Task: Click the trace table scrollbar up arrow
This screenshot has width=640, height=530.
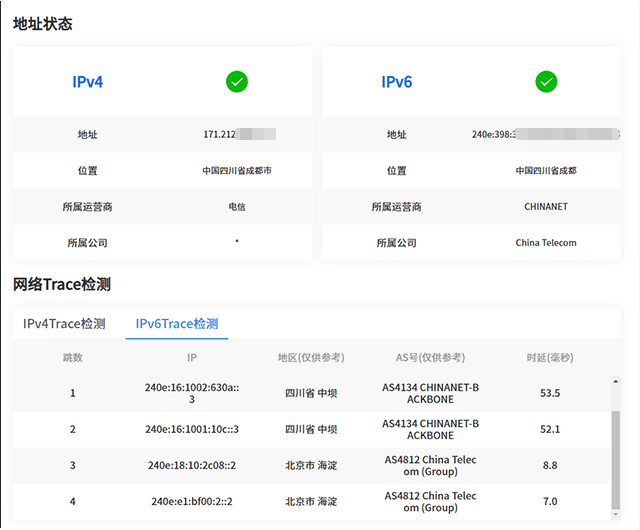Action: pos(616,381)
